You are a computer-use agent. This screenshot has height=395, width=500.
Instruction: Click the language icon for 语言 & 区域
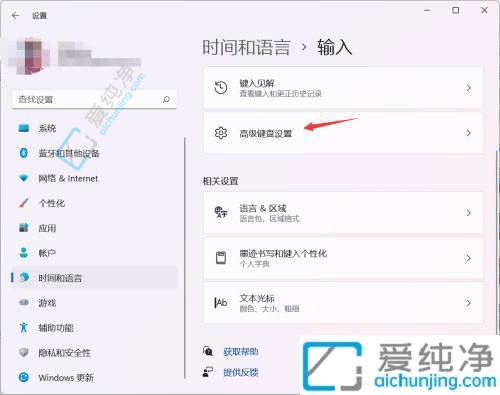click(x=221, y=212)
